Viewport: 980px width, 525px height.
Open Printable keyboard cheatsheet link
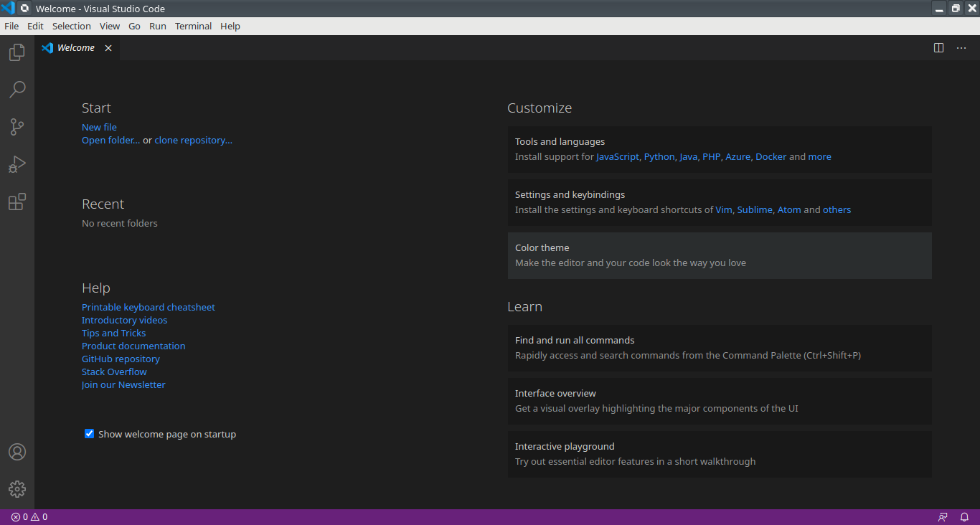tap(149, 307)
